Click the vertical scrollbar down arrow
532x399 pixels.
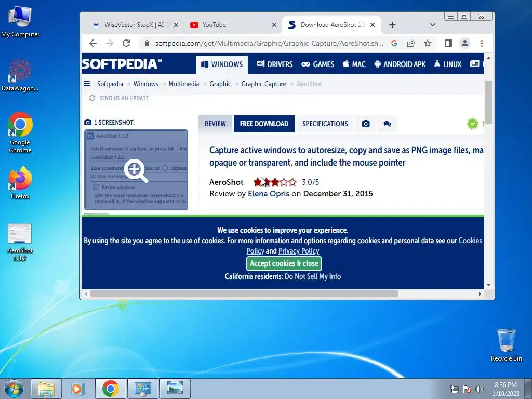488,285
